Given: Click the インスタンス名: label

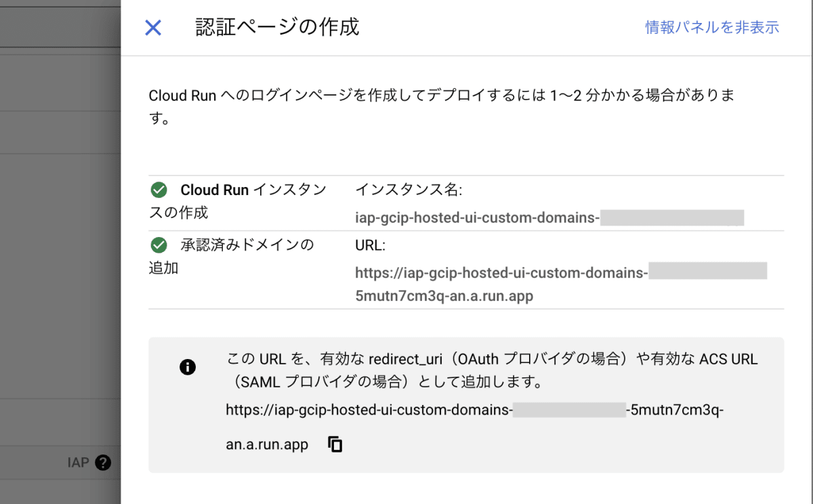Looking at the screenshot, I should pyautogui.click(x=409, y=190).
